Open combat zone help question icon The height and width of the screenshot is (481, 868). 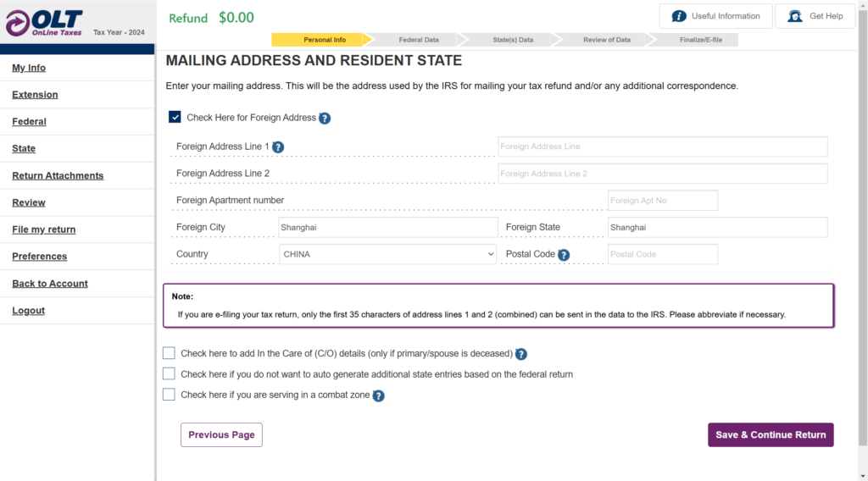click(x=379, y=395)
